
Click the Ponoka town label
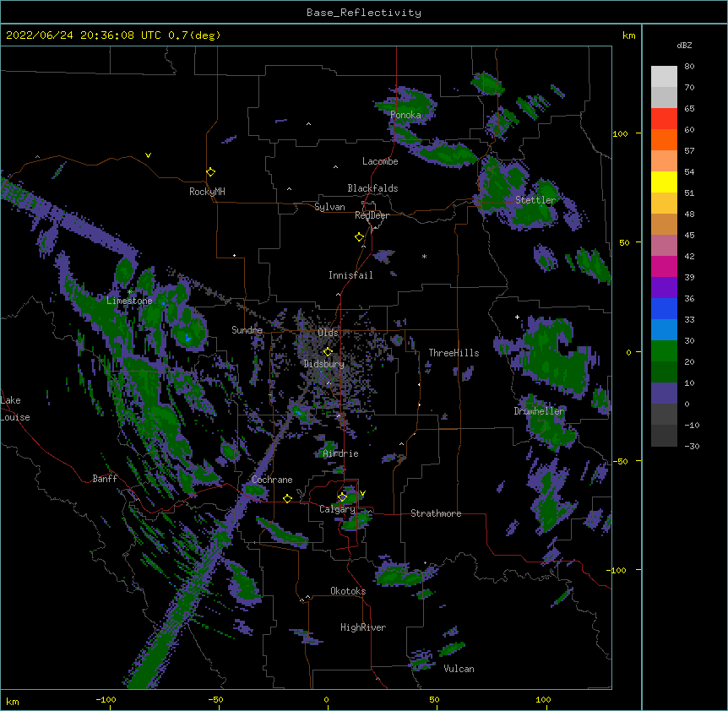point(405,115)
